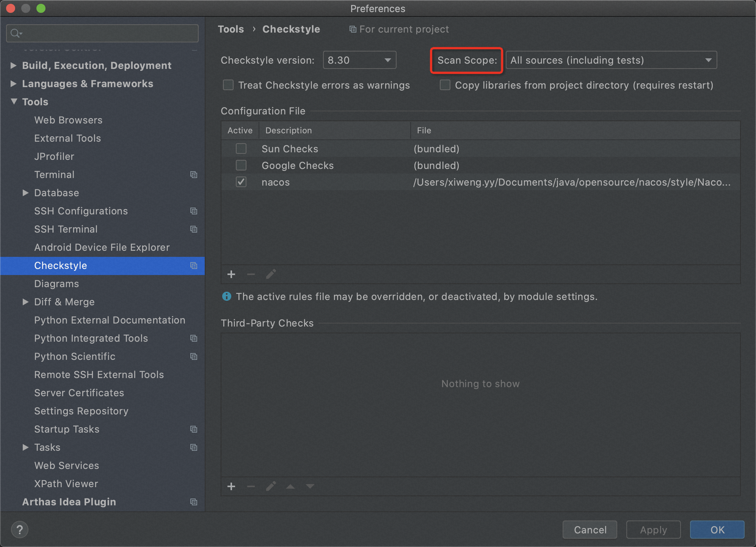
Task: Open the Scan Scope dropdown
Action: pyautogui.click(x=611, y=60)
